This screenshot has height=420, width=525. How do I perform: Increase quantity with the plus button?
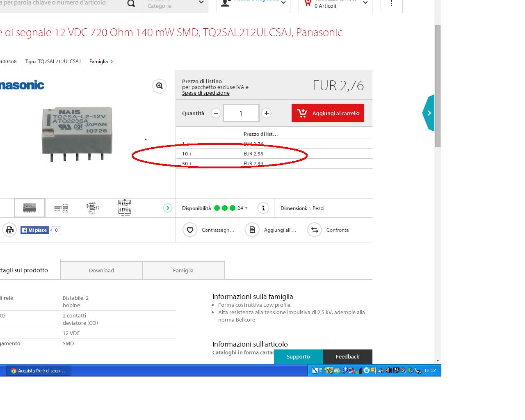coord(267,113)
